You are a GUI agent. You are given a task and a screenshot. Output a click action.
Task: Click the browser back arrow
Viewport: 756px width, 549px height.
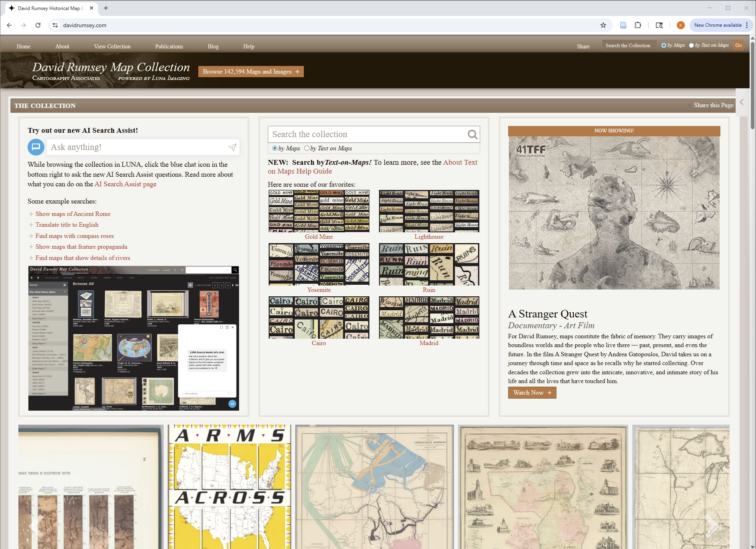9,25
